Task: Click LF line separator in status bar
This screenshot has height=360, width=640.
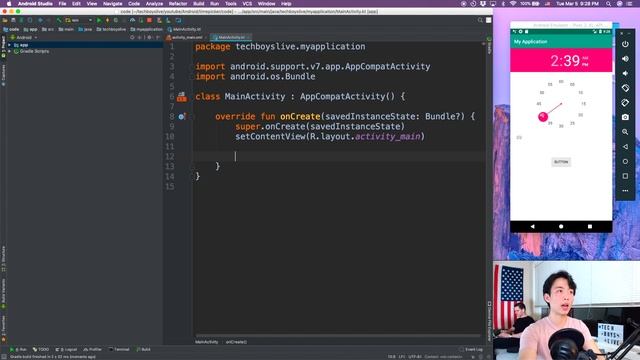Action: click(x=402, y=357)
